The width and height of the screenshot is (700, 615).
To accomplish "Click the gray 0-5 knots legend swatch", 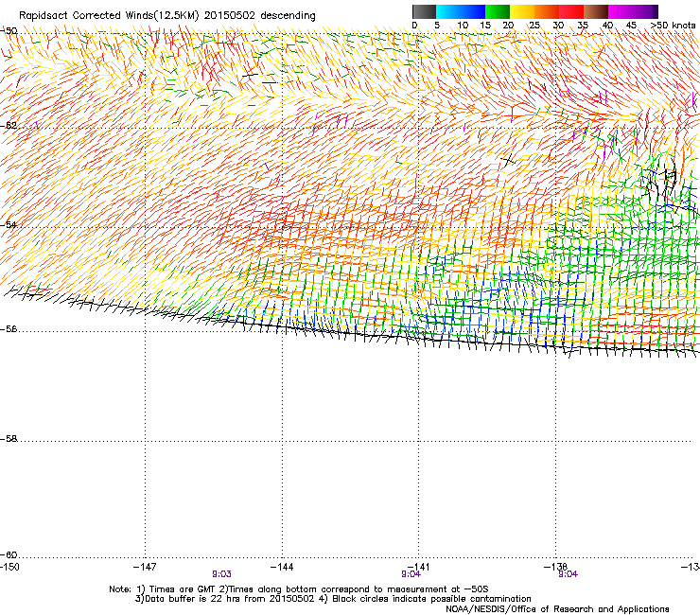I will tap(424, 11).
